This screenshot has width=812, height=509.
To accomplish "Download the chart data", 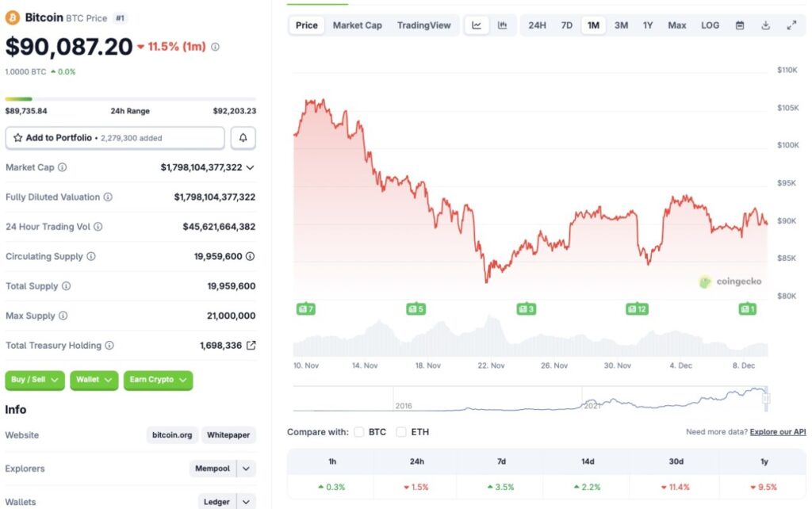I will click(764, 25).
